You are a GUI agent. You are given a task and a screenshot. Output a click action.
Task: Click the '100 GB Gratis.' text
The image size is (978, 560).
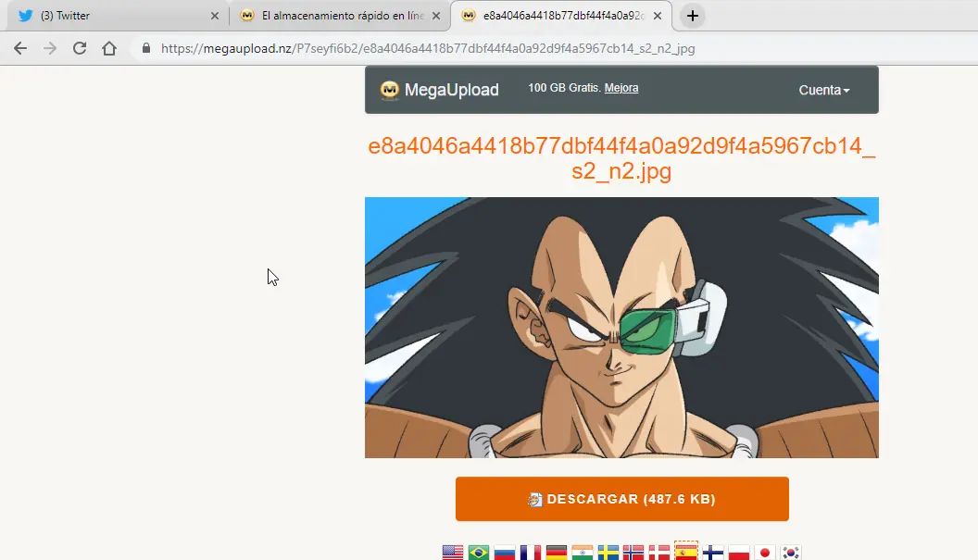coord(564,88)
